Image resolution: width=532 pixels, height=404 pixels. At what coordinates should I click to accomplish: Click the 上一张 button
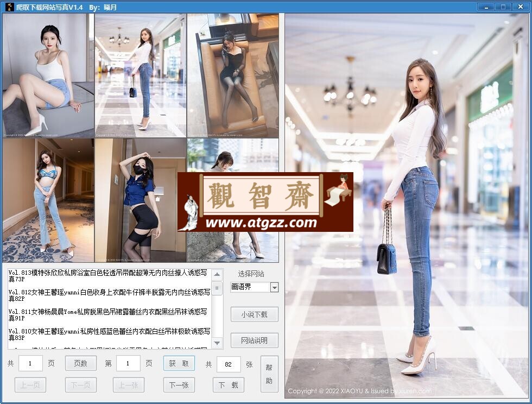[x=129, y=385]
